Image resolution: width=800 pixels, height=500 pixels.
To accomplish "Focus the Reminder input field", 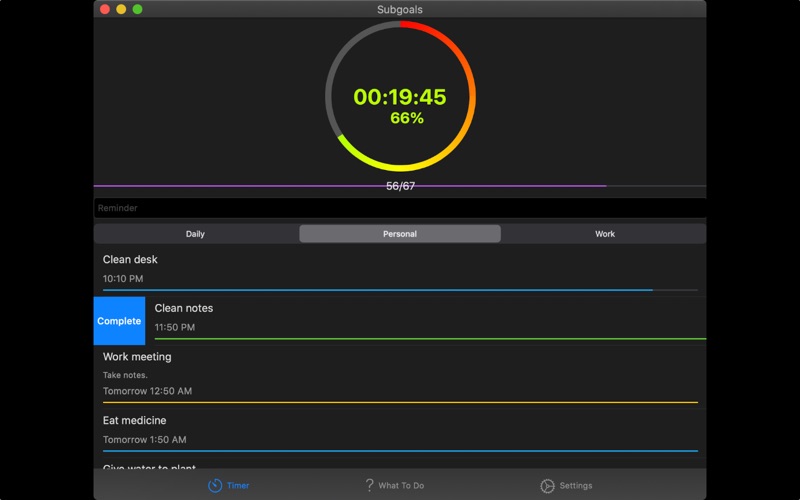I will 400,208.
